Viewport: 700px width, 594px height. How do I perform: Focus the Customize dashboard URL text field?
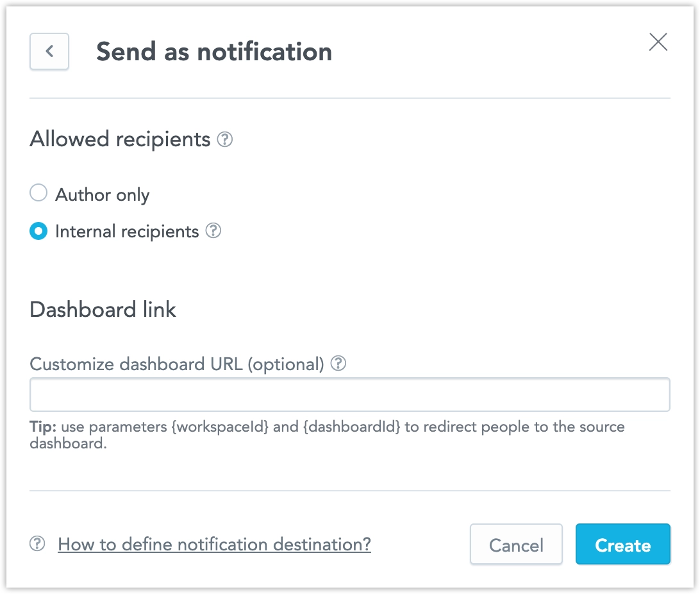pos(349,394)
